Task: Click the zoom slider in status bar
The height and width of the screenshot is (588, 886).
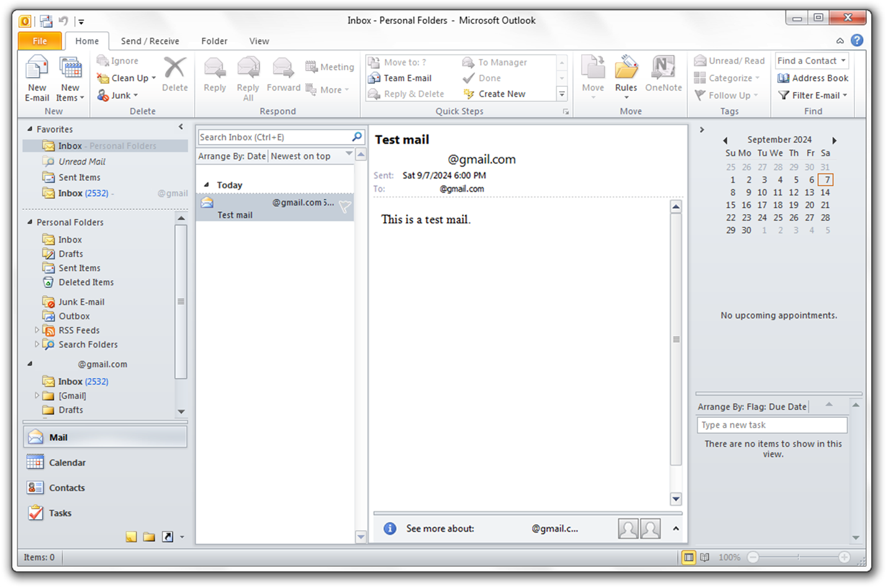Action: [798, 558]
